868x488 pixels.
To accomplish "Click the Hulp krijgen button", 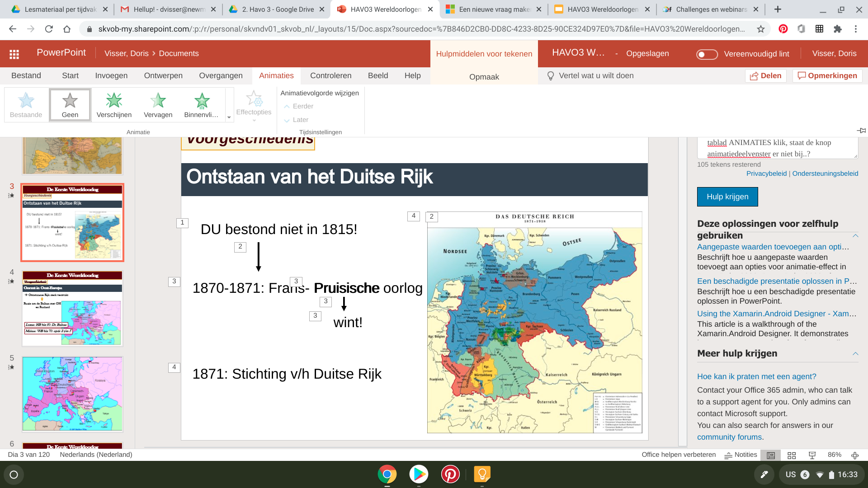I will pyautogui.click(x=727, y=197).
